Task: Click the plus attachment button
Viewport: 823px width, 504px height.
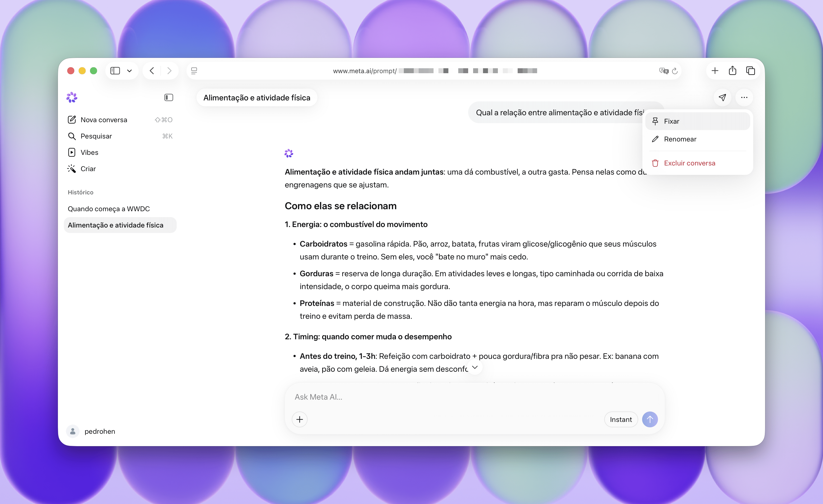Action: [x=300, y=420]
